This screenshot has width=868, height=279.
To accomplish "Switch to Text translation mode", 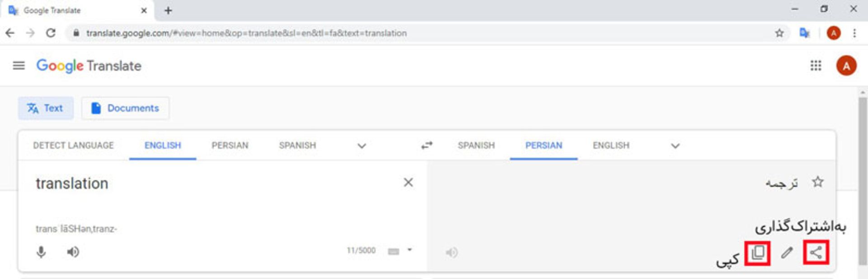I will point(46,108).
